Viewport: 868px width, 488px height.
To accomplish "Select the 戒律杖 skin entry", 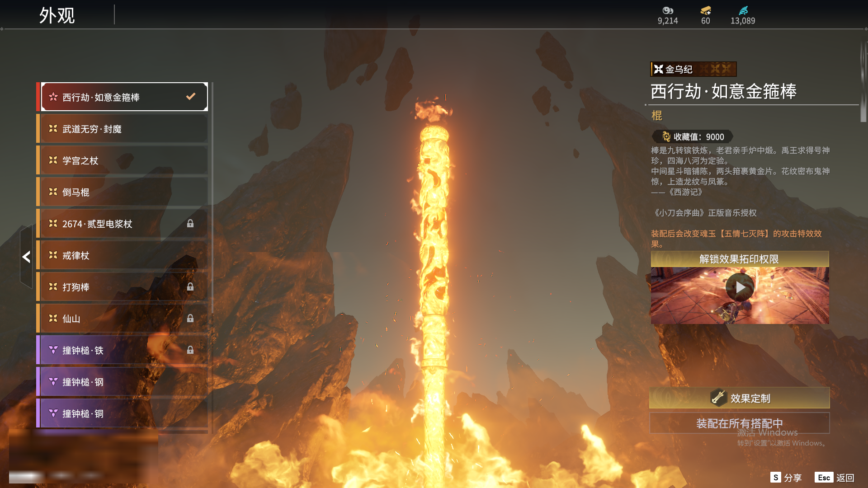I will pyautogui.click(x=122, y=255).
